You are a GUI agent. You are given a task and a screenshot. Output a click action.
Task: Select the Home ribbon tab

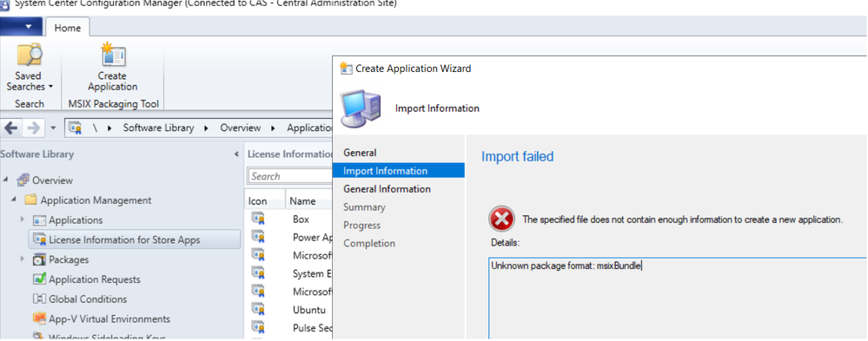[68, 28]
